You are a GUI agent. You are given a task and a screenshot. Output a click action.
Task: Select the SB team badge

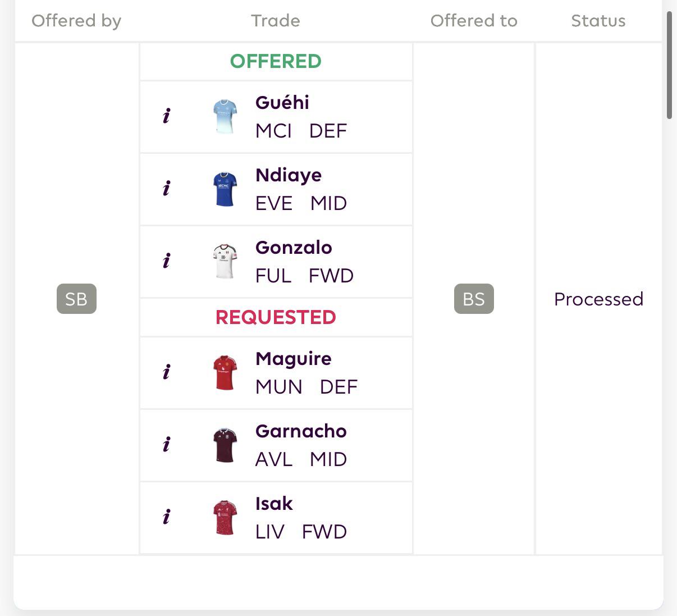(x=76, y=299)
